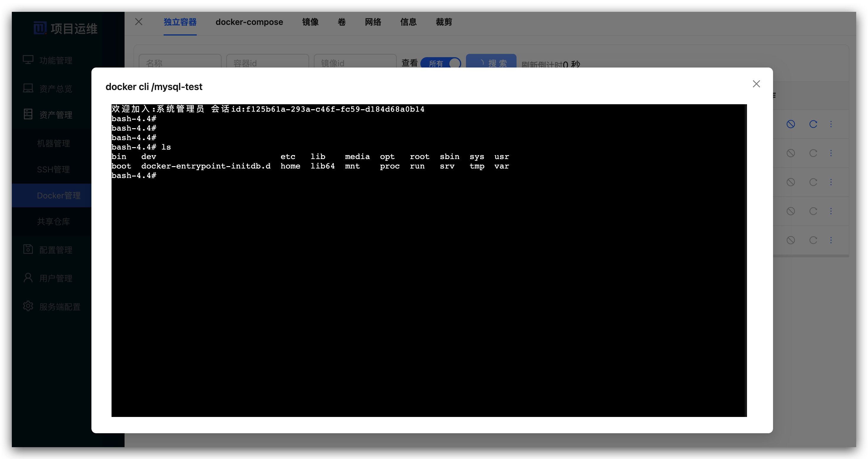Viewport: 868px width, 459px height.
Task: Click the stop icon in first container row
Action: click(790, 124)
